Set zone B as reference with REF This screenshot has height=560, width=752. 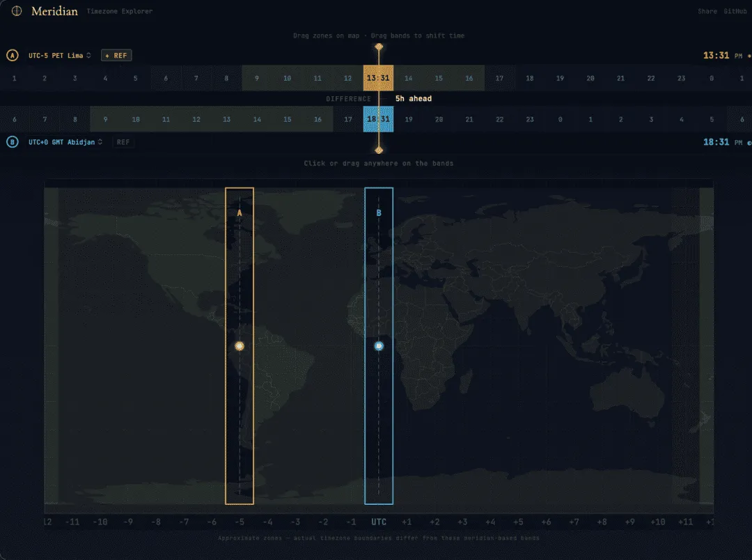click(123, 142)
